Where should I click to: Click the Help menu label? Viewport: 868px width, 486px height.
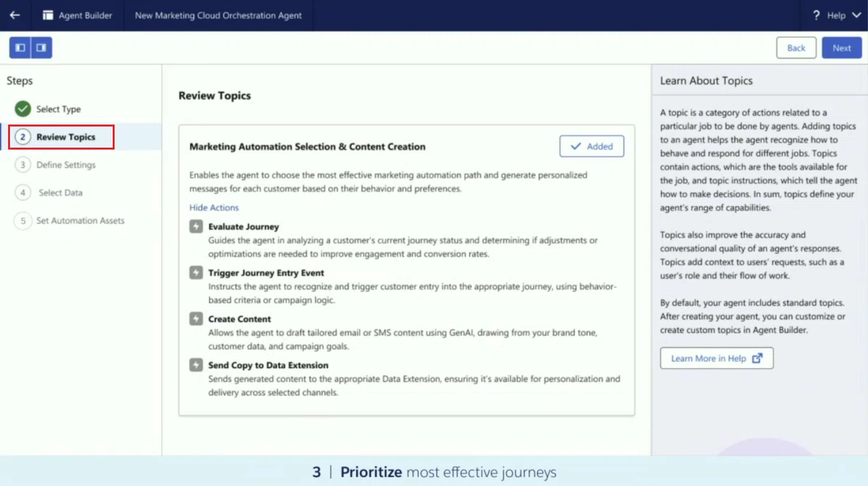836,15
